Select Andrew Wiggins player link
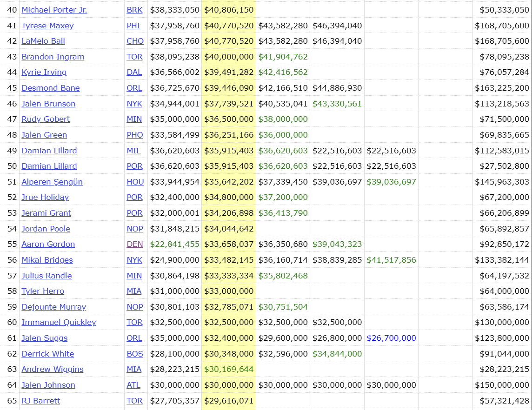Viewport: 532px width, 410px height. coord(52,369)
